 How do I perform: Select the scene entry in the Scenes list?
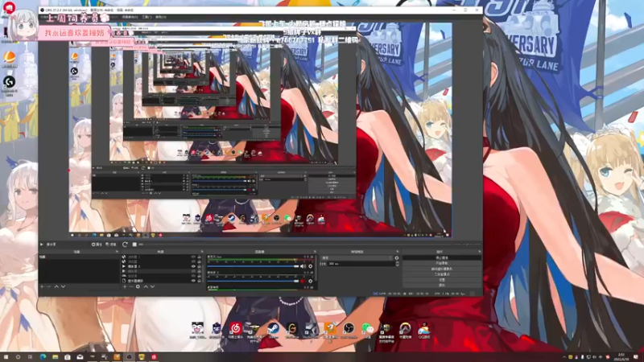[79, 257]
